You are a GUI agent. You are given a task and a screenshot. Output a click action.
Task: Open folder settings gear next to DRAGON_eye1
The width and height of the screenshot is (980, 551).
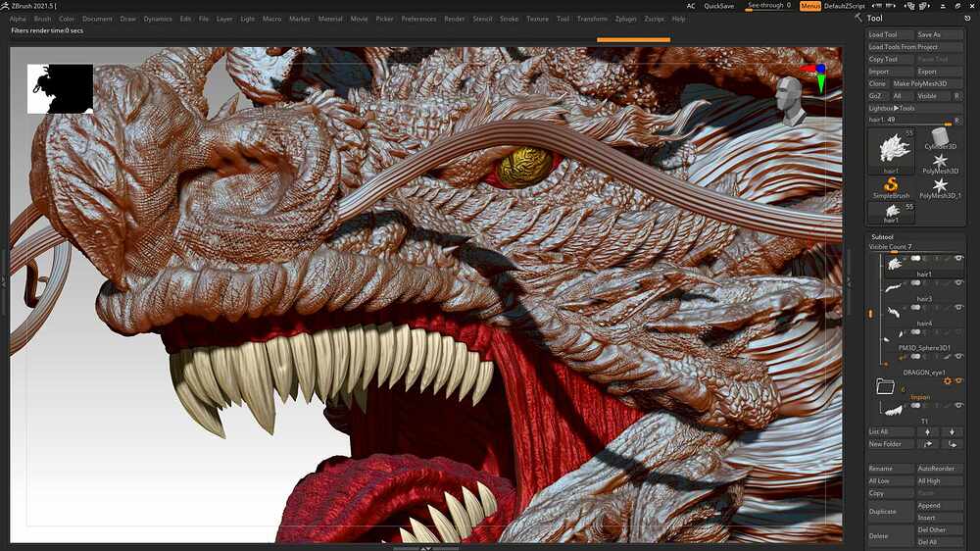pos(948,380)
